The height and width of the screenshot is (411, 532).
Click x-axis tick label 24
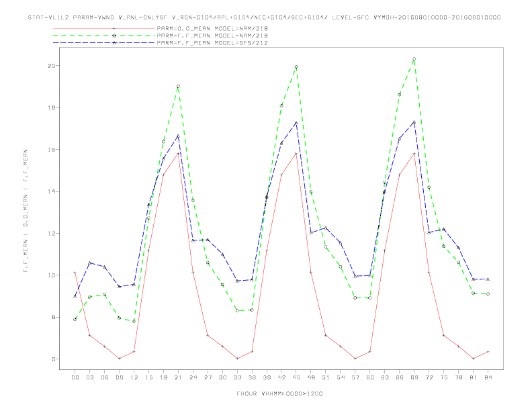pos(193,377)
